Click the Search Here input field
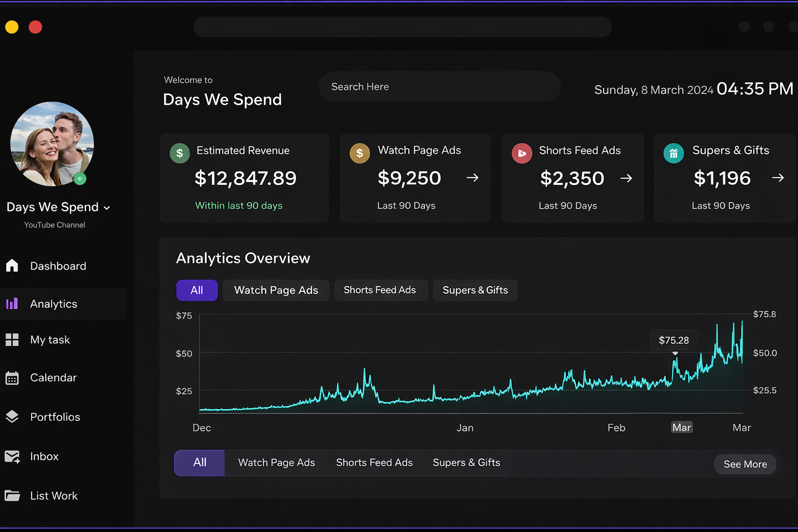The height and width of the screenshot is (532, 798). click(x=440, y=87)
